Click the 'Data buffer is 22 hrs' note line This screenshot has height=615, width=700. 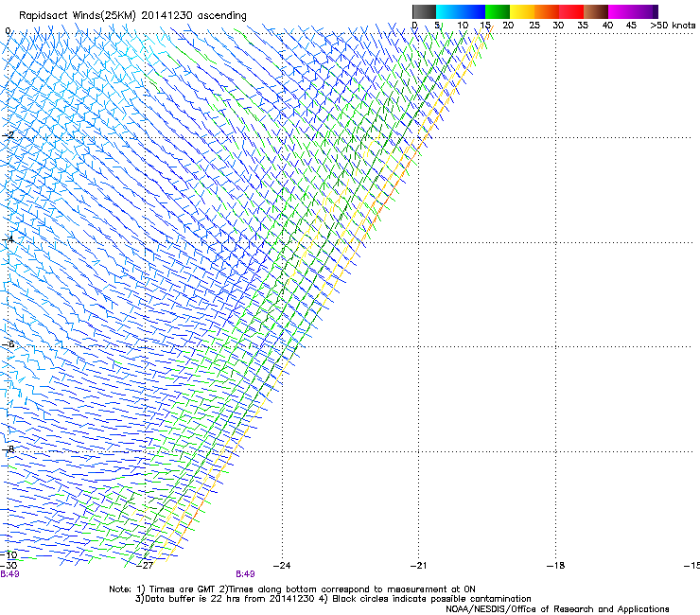[333, 599]
